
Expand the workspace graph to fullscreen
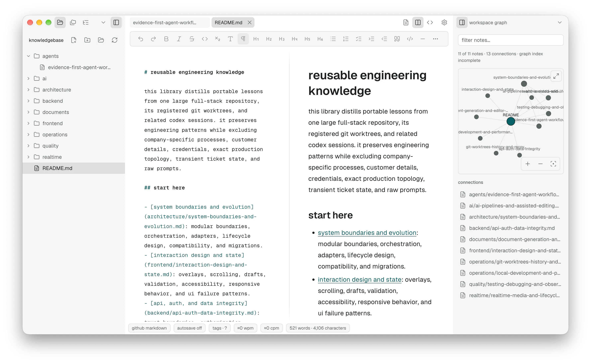pyautogui.click(x=556, y=76)
